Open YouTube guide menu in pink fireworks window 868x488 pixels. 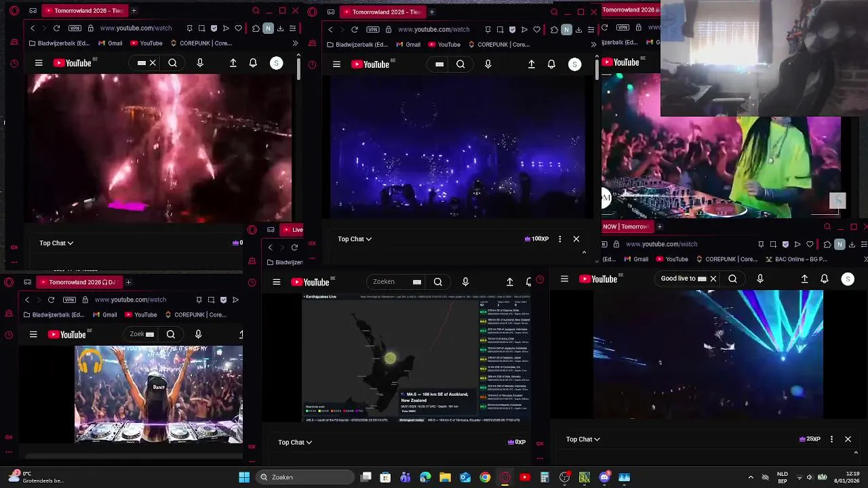[x=39, y=63]
